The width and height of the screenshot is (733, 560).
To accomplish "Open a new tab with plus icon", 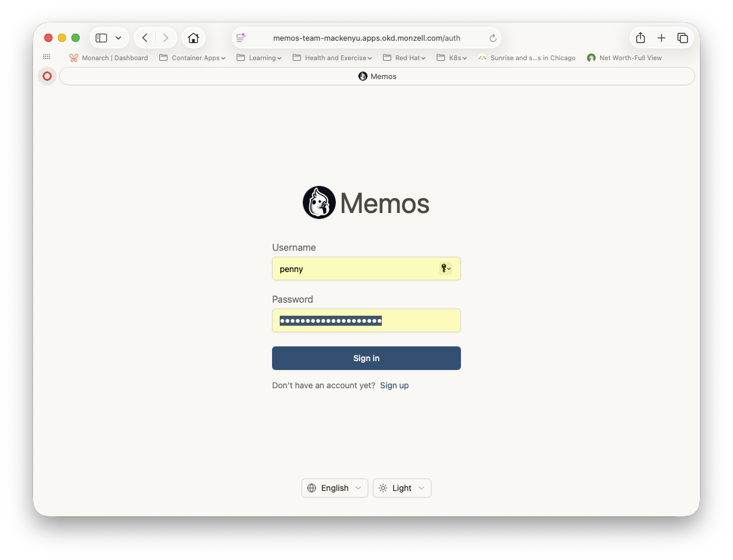I will 662,38.
